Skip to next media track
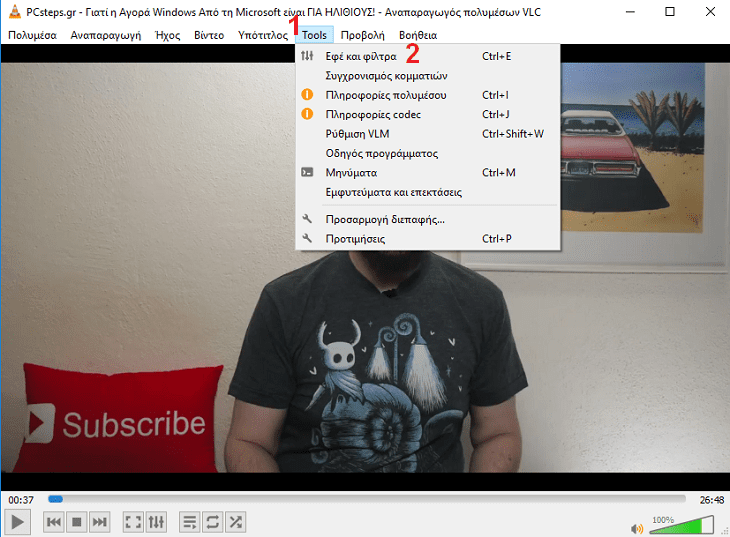The width and height of the screenshot is (730, 537). click(x=99, y=522)
